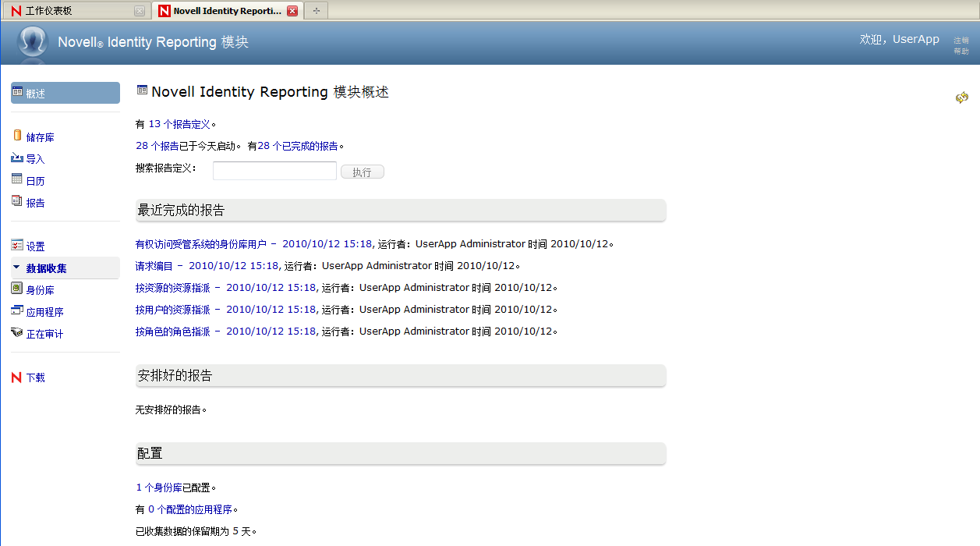
Task: Click the 帮助 help link
Action: (x=961, y=51)
